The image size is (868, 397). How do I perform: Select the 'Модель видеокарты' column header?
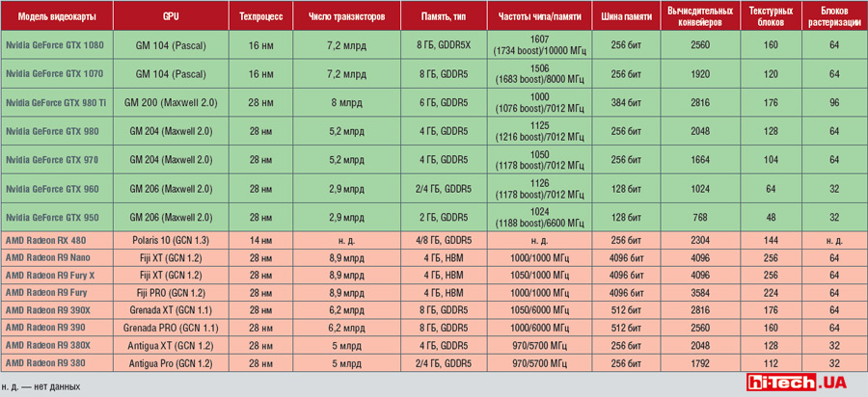(56, 17)
